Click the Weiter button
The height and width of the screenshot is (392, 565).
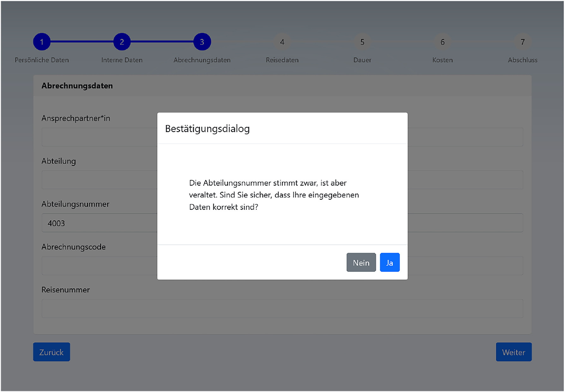point(513,352)
